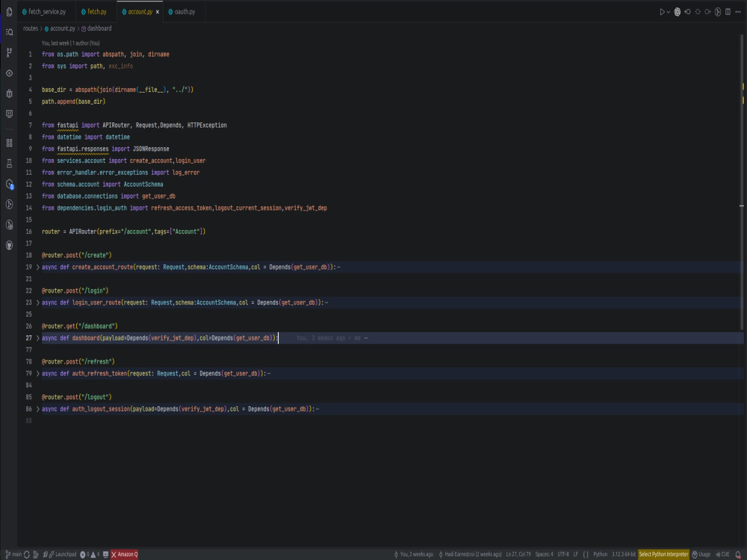Click the main branch name in status bar
Viewport: 747px width, 560px height.
pyautogui.click(x=13, y=554)
